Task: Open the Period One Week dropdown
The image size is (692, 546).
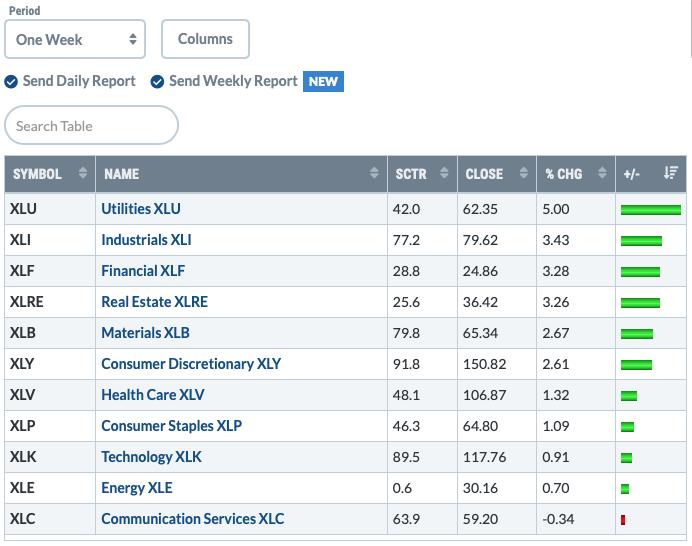Action: point(75,39)
